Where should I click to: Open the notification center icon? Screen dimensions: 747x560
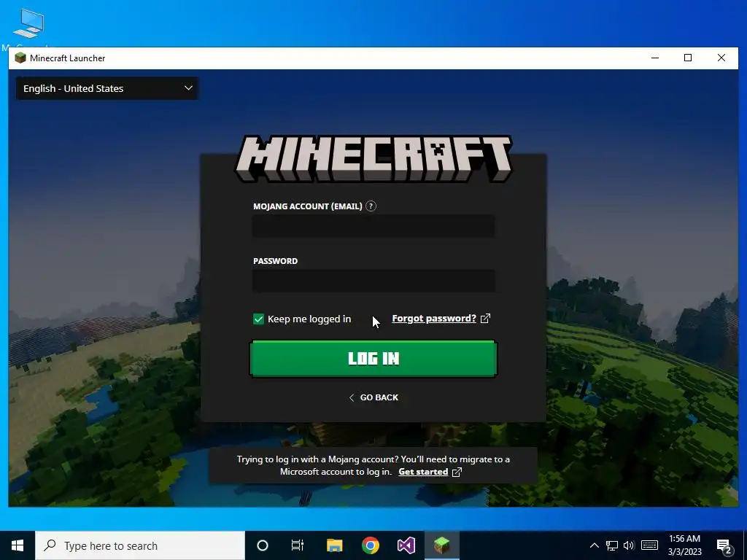coord(724,546)
